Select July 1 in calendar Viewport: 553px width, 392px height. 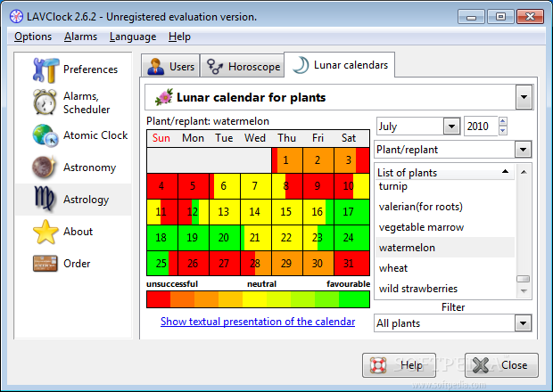click(286, 160)
